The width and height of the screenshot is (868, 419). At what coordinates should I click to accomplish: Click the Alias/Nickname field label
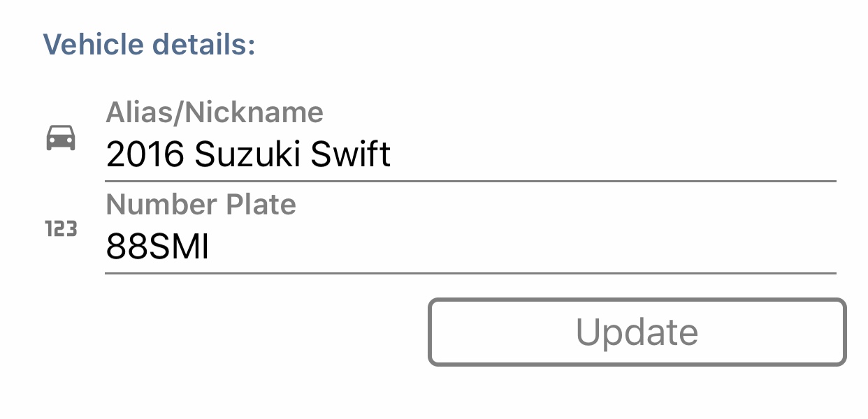215,112
